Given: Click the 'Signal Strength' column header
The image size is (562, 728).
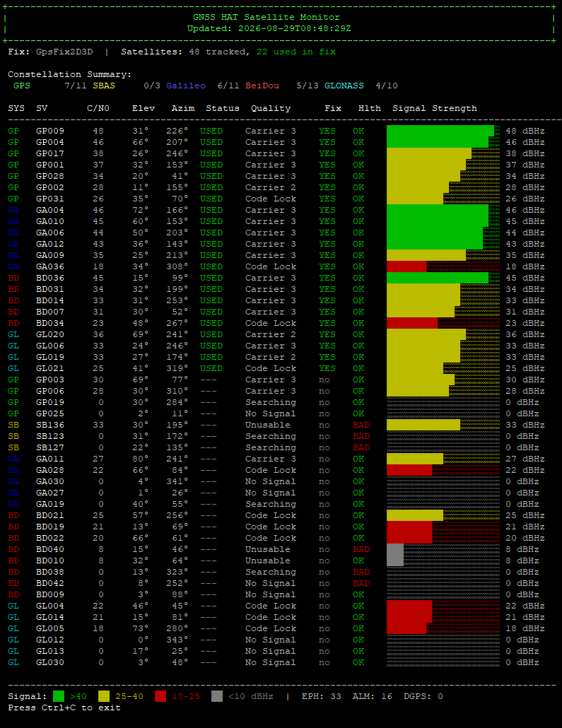Looking at the screenshot, I should tap(435, 108).
